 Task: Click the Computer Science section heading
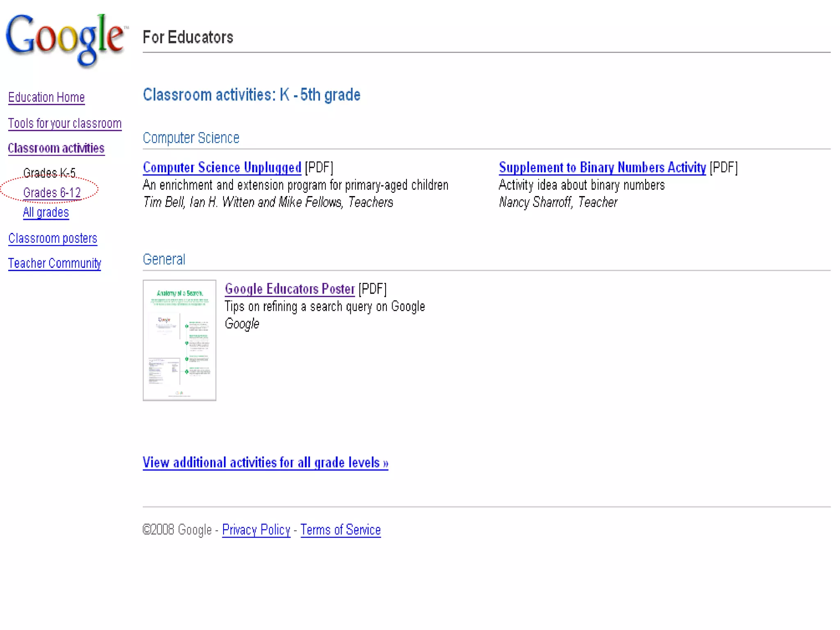click(191, 138)
